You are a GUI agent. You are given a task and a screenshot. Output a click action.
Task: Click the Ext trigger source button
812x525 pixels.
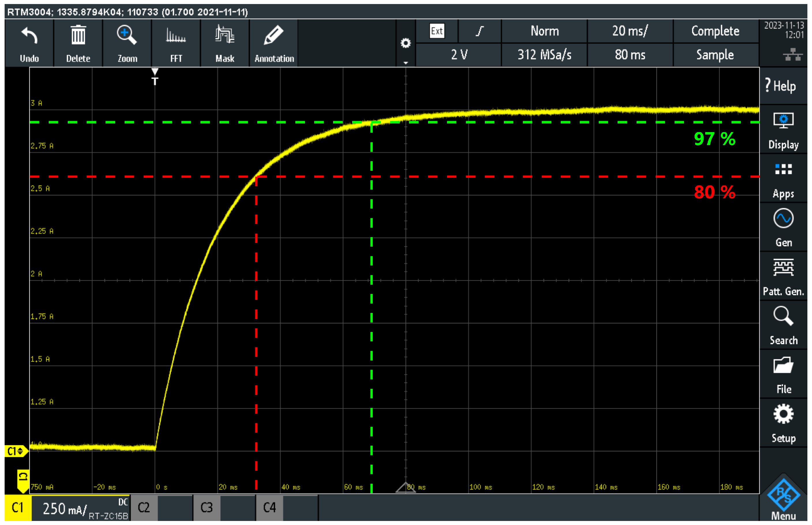click(437, 31)
